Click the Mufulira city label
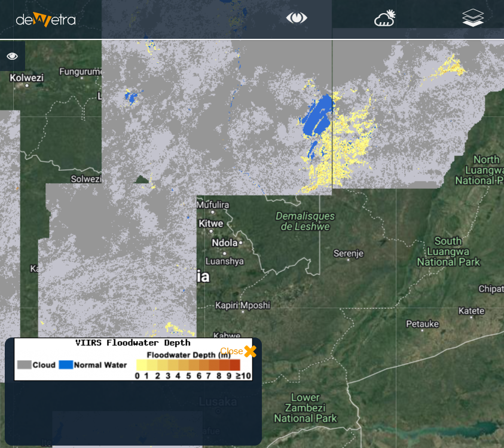This screenshot has height=448, width=504. [213, 205]
